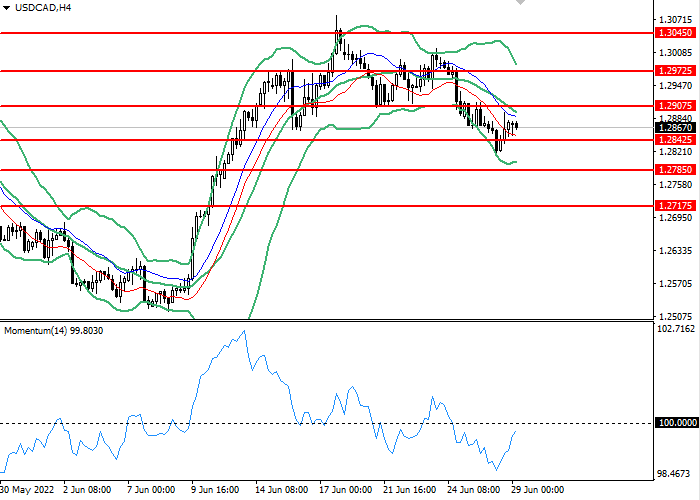
Task: Click the 102.7162 momentum scale maximum value
Action: tap(675, 329)
